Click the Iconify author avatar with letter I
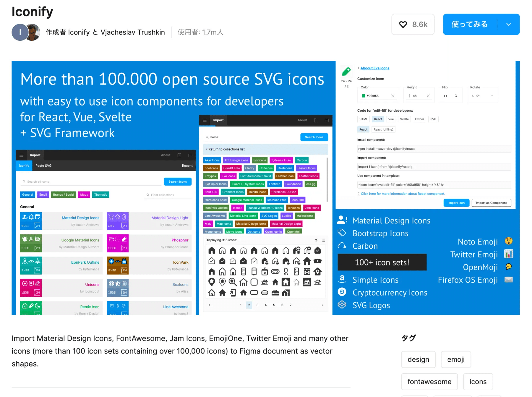532x397 pixels. coord(20,32)
